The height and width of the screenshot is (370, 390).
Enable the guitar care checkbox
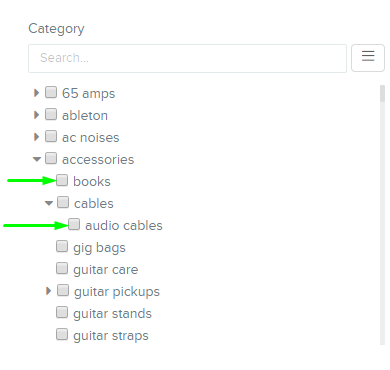coord(62,268)
